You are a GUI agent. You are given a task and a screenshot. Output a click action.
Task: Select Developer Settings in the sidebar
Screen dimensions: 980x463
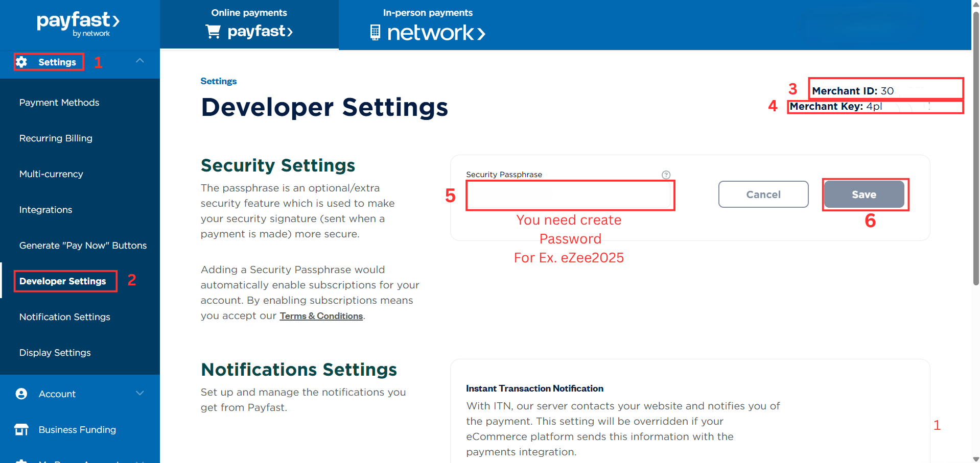coord(63,281)
